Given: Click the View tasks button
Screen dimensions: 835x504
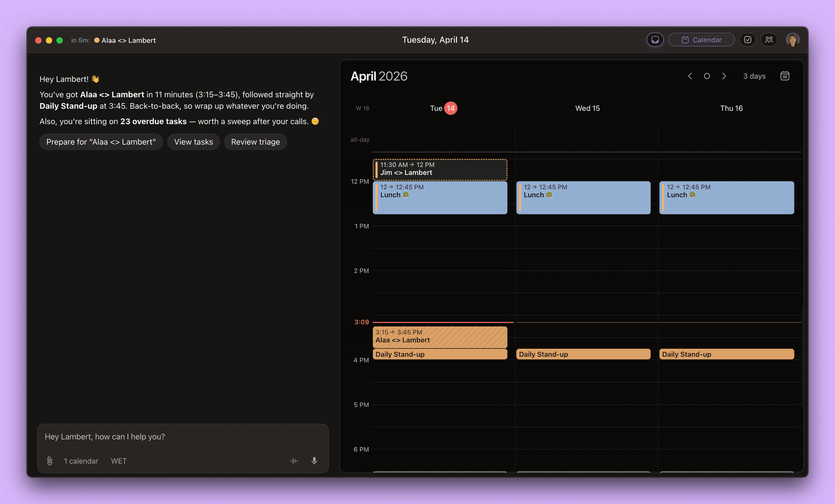Looking at the screenshot, I should [193, 142].
